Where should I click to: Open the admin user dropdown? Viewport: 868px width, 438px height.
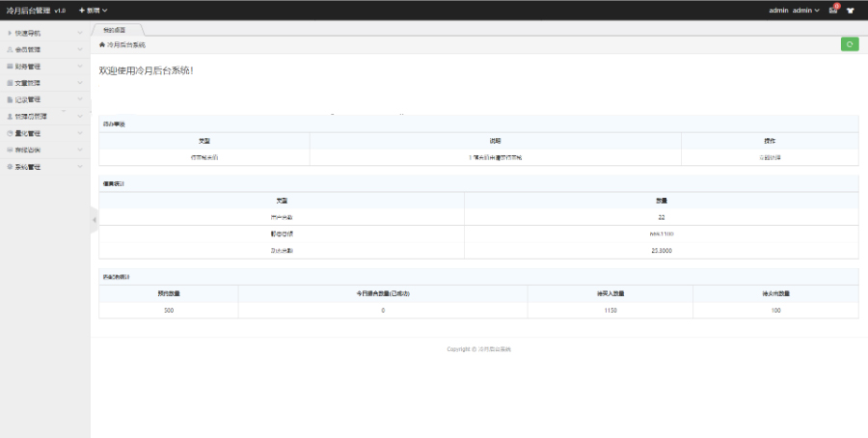pyautogui.click(x=805, y=10)
